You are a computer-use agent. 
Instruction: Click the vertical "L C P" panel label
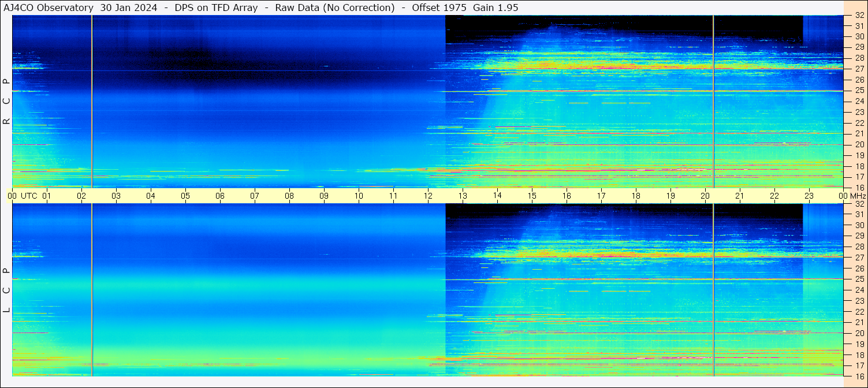(6, 290)
